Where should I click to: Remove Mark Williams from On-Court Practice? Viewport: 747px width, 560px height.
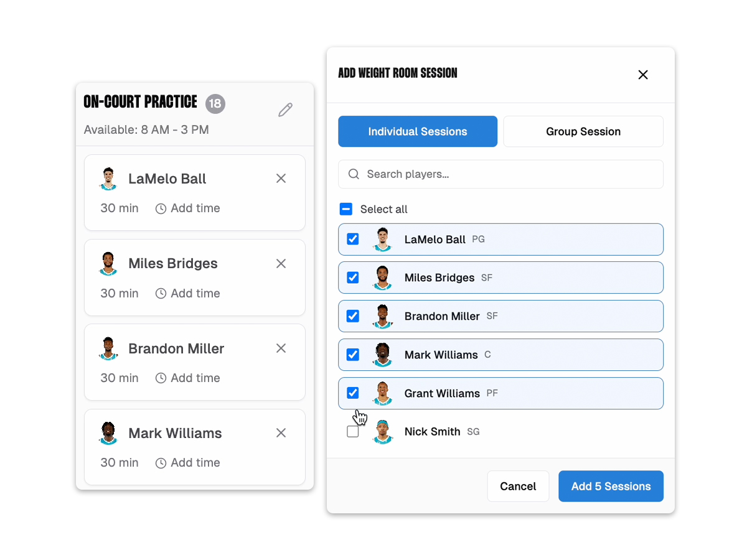(281, 433)
